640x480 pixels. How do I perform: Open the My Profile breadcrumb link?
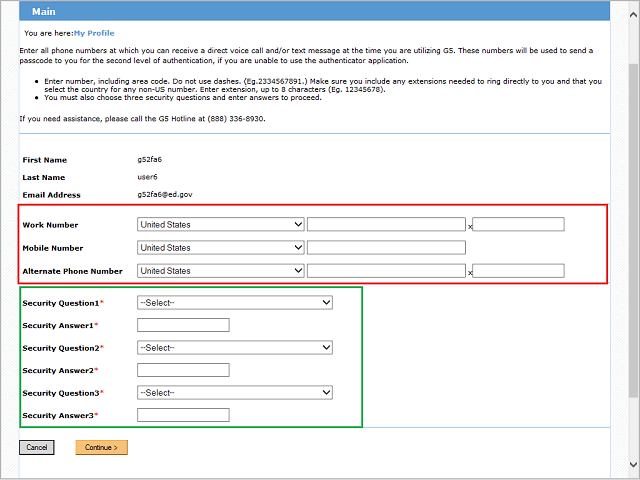(x=94, y=33)
